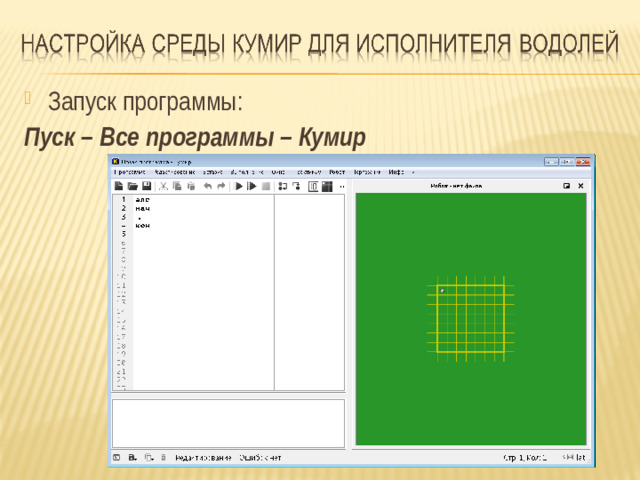Open the Вставка menu
The width and height of the screenshot is (640, 480).
(x=213, y=172)
